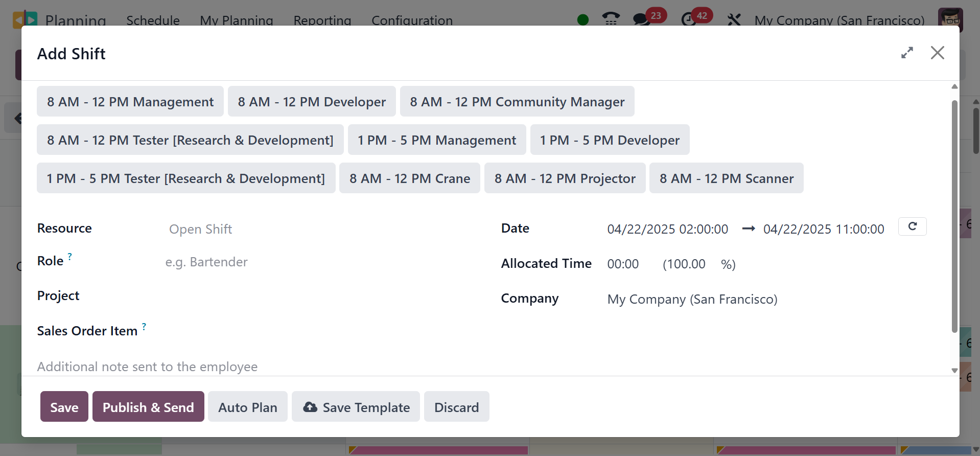Open the Role selection field
The width and height of the screenshot is (980, 456).
pos(307,262)
